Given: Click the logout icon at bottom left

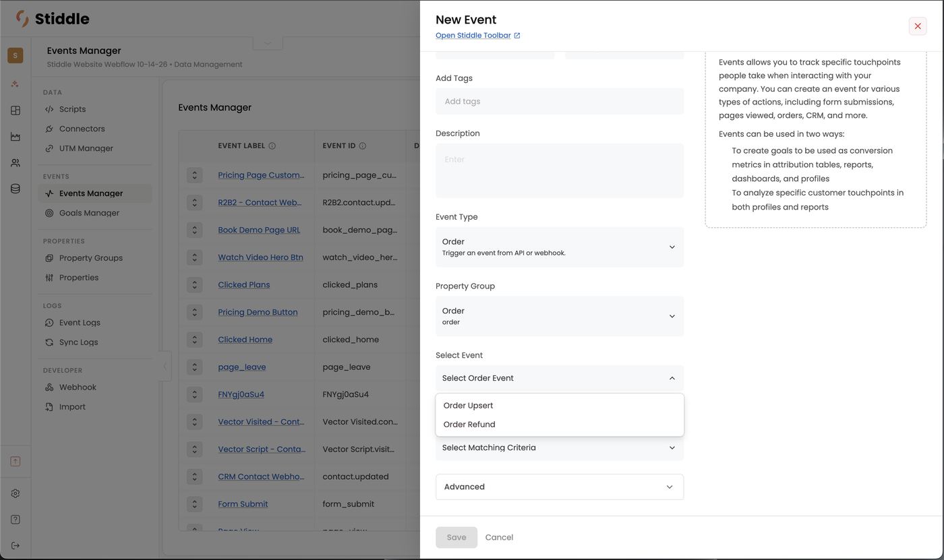Looking at the screenshot, I should pyautogui.click(x=16, y=545).
